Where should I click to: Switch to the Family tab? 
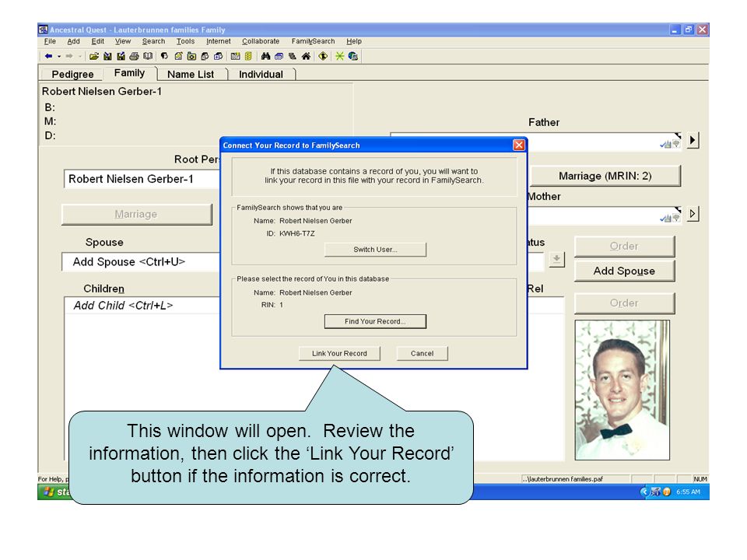(x=129, y=73)
